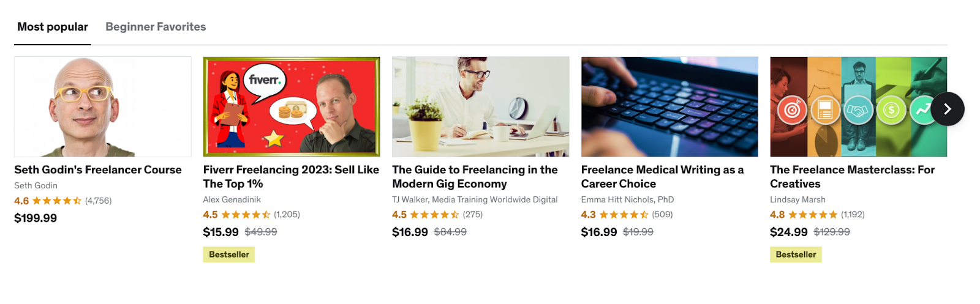Click the handshake icon in Masterclass thumbnail

858,111
